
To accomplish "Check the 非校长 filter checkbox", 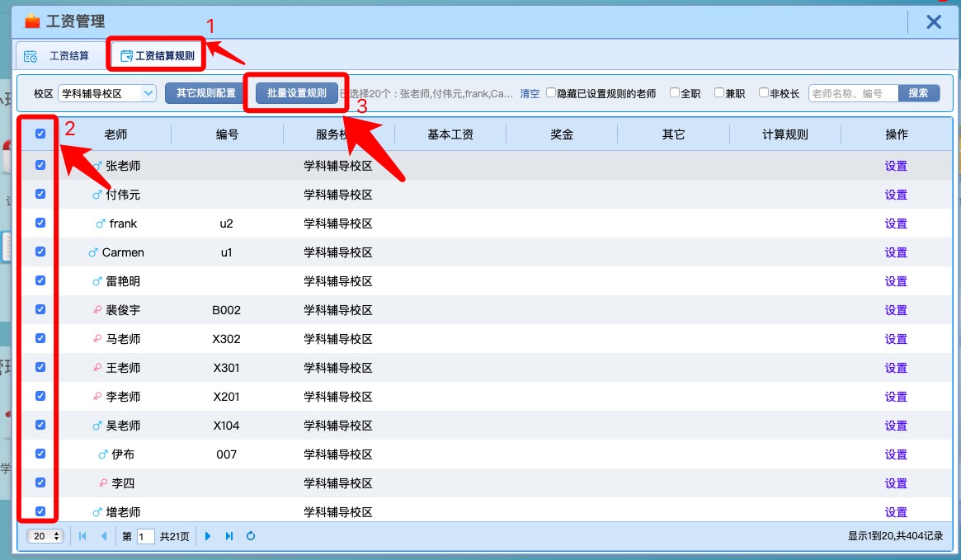I will pos(764,92).
